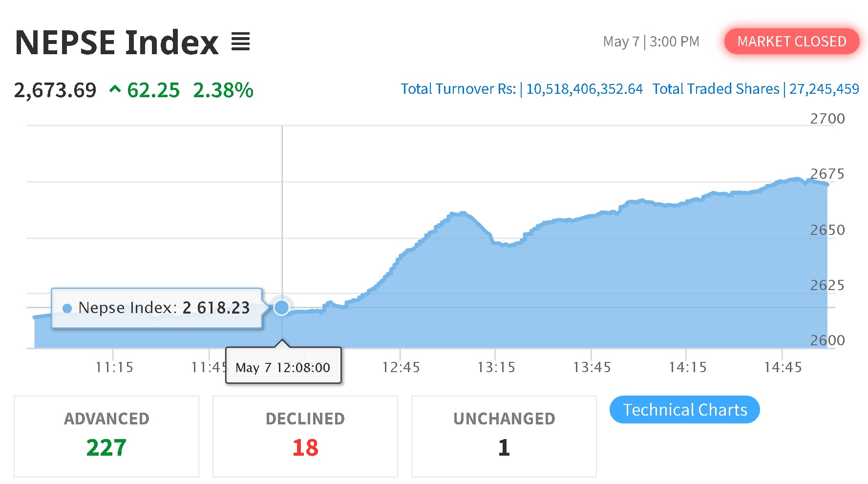Click the 13:15 time axis label
Screen dimensions: 868x484
coord(496,367)
